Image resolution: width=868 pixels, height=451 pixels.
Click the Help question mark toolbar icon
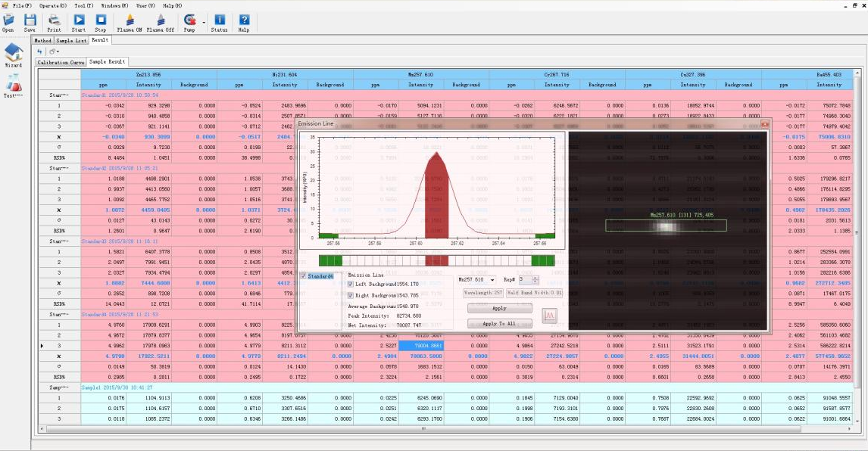tap(244, 20)
